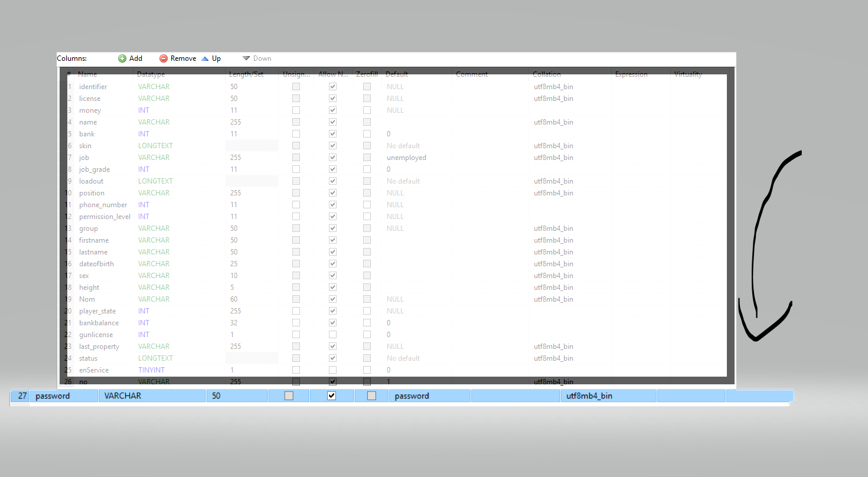Screen dimensions: 868x477
Task: Click length 32 of bankbalance row
Action: [234, 323]
